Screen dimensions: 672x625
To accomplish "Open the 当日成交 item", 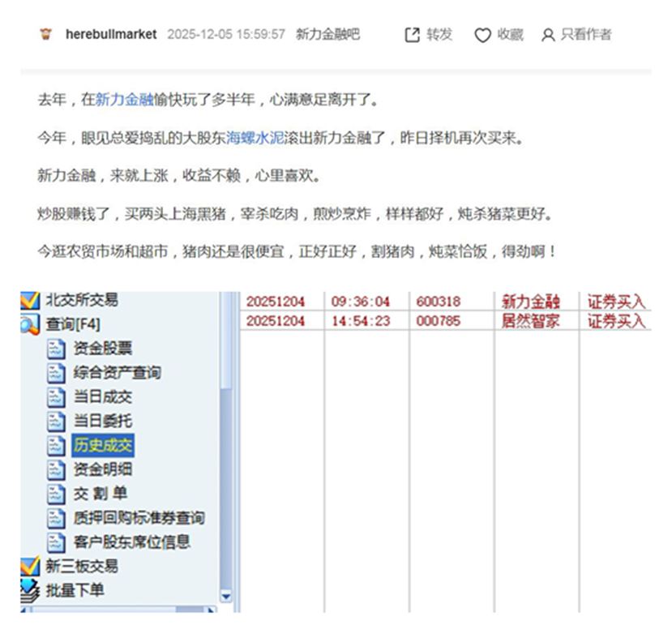I will 102,396.
